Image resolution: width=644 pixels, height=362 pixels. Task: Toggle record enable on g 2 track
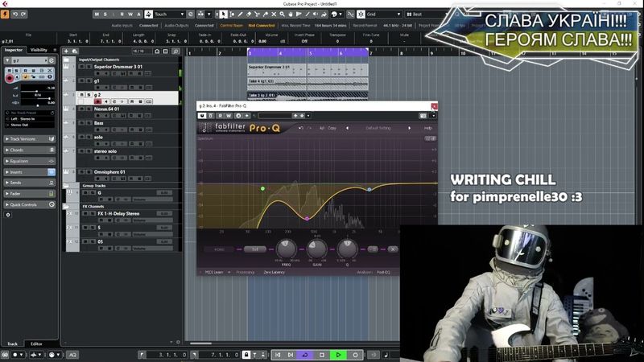98,101
